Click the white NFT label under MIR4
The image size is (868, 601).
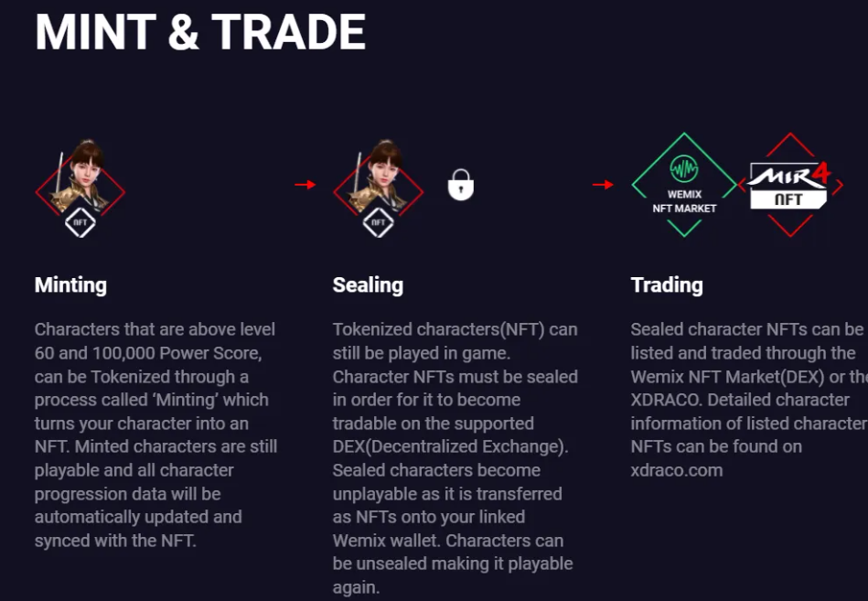tap(788, 199)
